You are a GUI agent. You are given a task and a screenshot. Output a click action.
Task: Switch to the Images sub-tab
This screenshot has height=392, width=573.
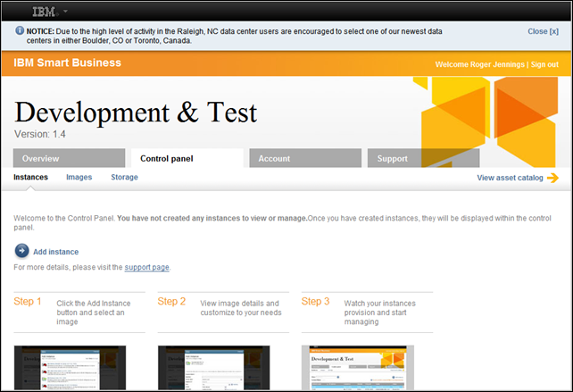tap(79, 177)
